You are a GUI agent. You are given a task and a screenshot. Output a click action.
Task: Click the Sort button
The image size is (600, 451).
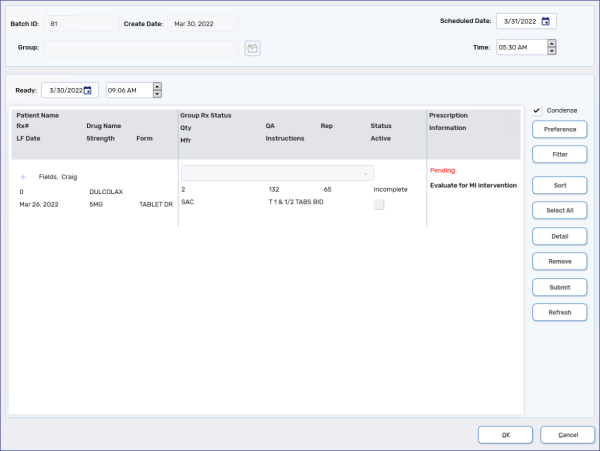tap(560, 185)
